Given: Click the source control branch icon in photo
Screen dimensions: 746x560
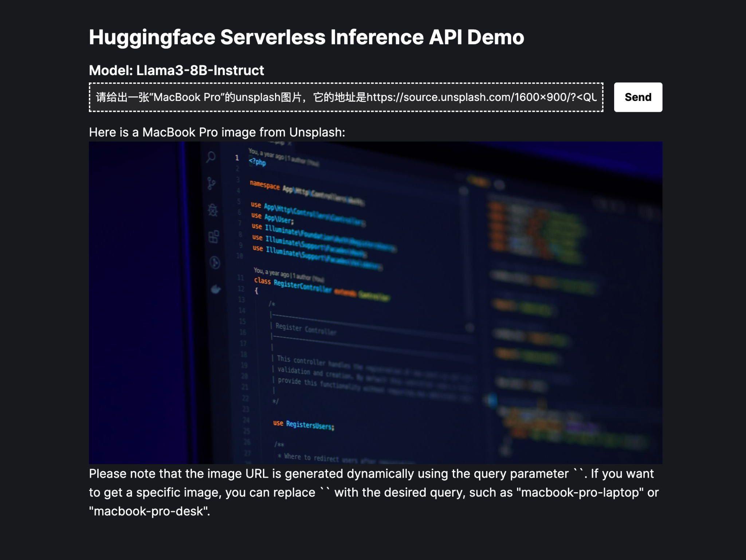Looking at the screenshot, I should click(211, 183).
